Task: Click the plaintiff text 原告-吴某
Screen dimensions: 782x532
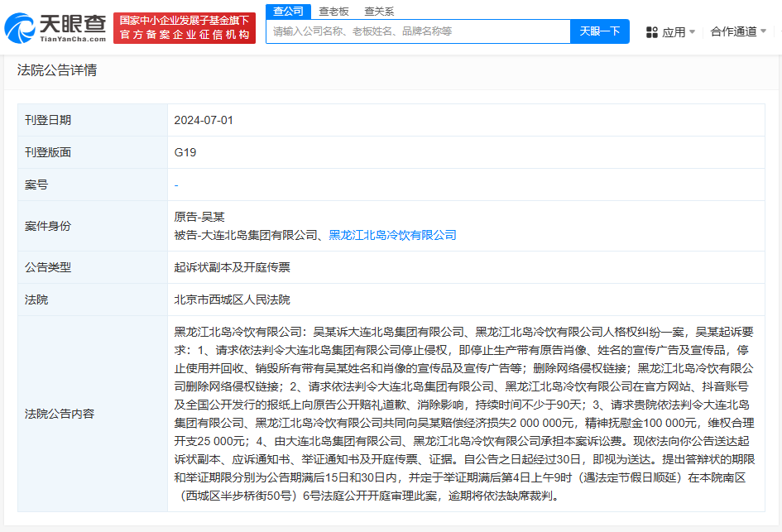Action: click(x=199, y=217)
